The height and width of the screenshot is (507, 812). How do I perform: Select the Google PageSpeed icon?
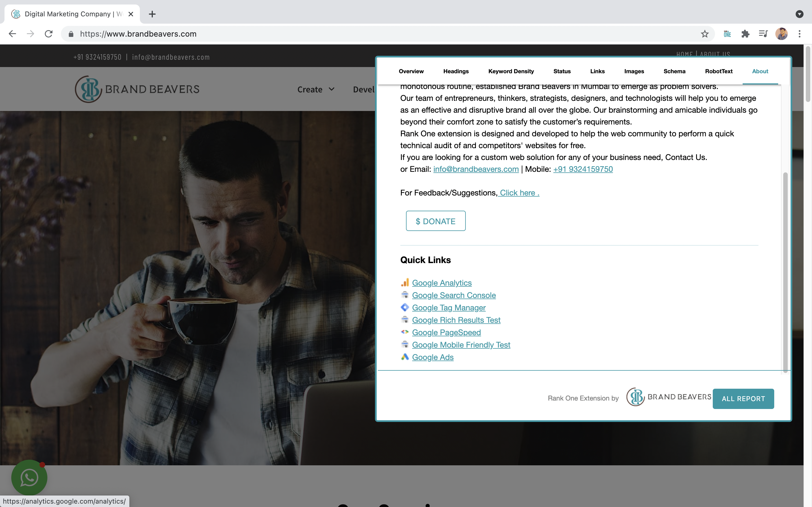pos(405,332)
